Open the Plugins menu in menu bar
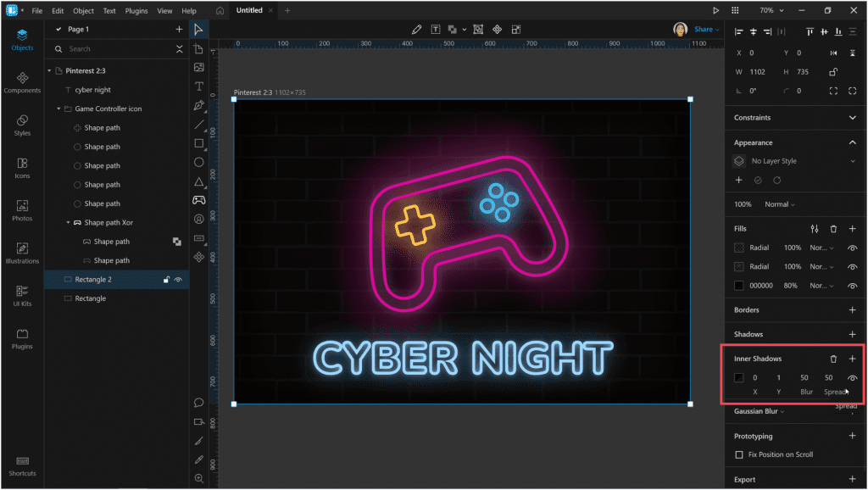The height and width of the screenshot is (490, 868). (136, 11)
